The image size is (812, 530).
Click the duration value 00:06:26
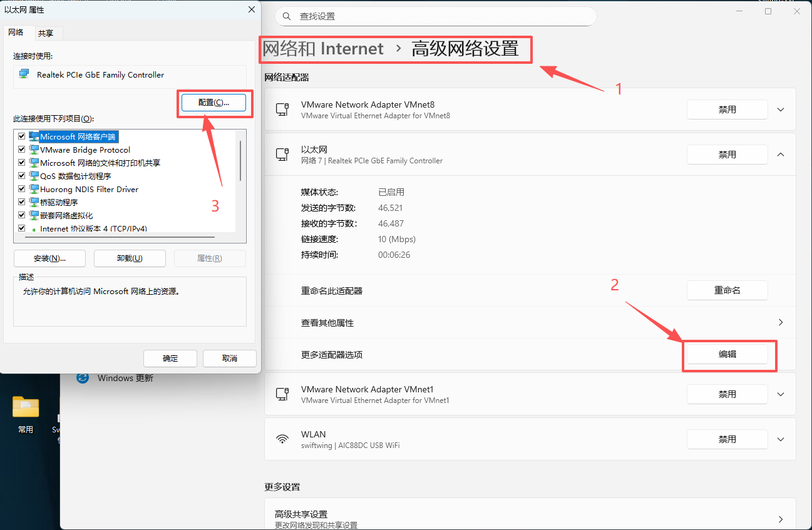click(394, 255)
